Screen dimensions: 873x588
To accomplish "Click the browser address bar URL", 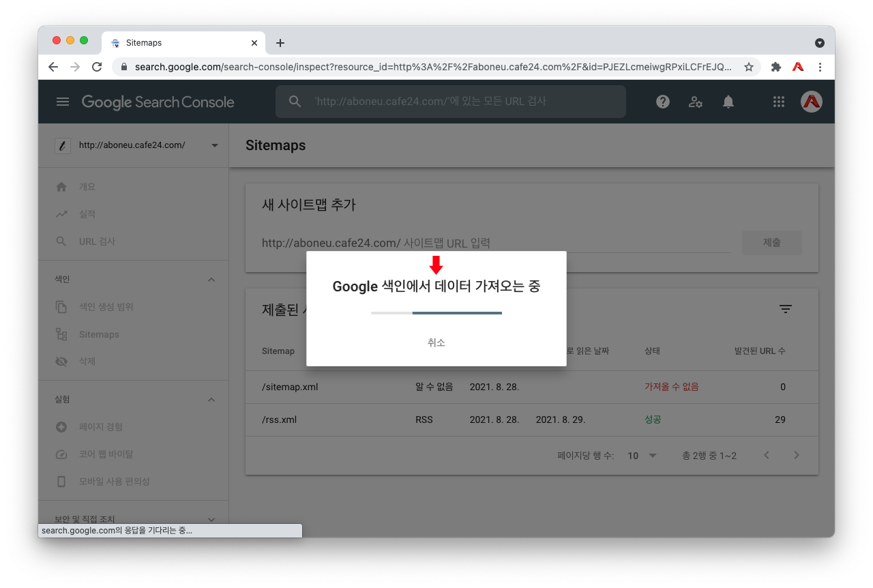I will click(432, 67).
